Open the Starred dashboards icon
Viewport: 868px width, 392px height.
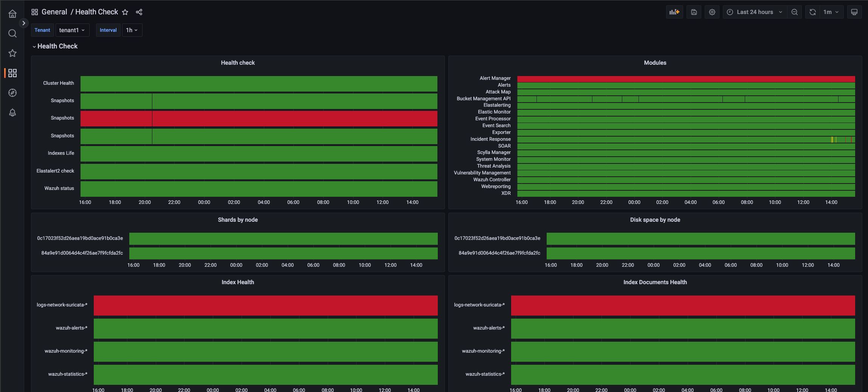pyautogui.click(x=12, y=53)
